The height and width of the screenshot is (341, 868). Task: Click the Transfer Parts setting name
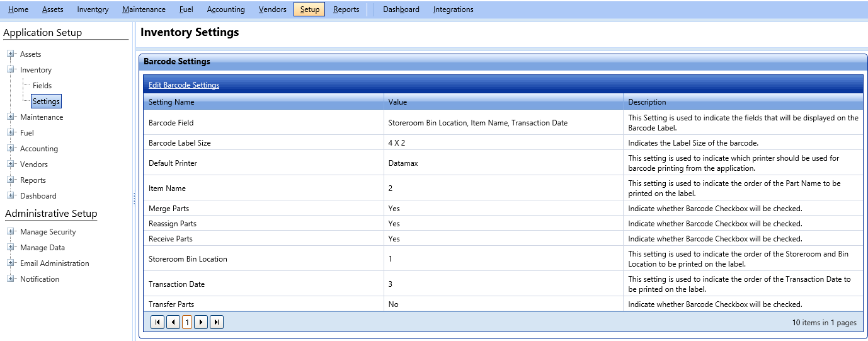tap(171, 304)
